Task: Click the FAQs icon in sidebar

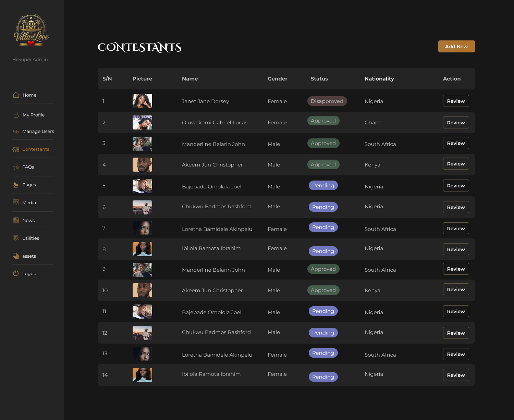Action: point(16,167)
